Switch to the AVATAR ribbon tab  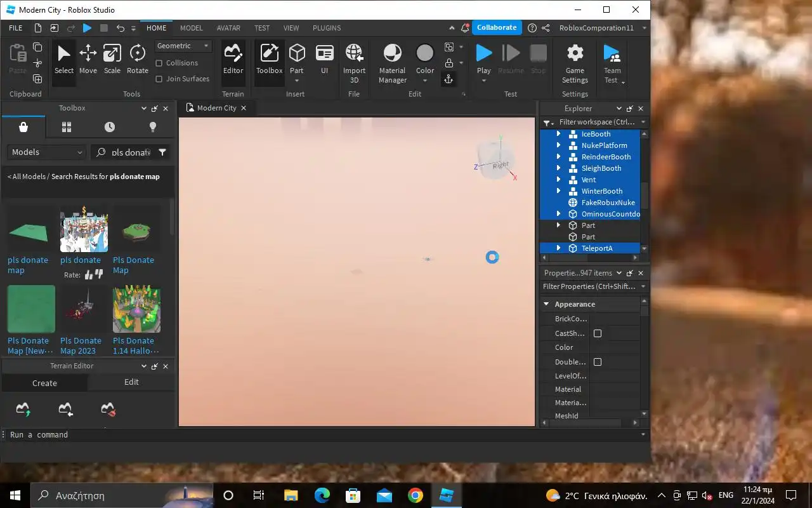228,28
